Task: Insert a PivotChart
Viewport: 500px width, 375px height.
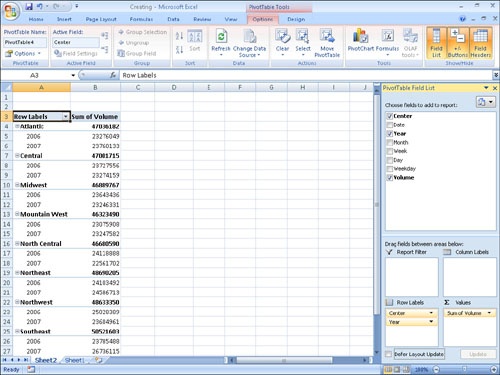Action: 361,41
